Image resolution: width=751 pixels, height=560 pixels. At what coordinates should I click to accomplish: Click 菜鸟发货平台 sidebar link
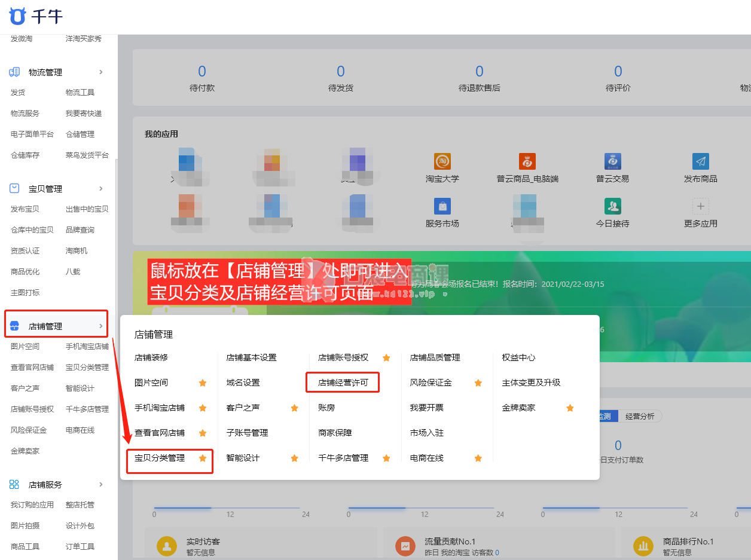pyautogui.click(x=87, y=155)
